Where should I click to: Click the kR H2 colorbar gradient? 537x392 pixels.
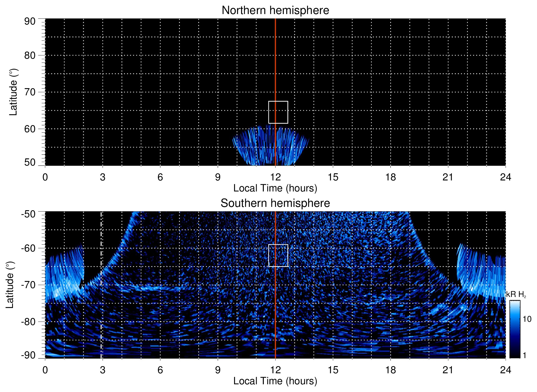pos(514,329)
